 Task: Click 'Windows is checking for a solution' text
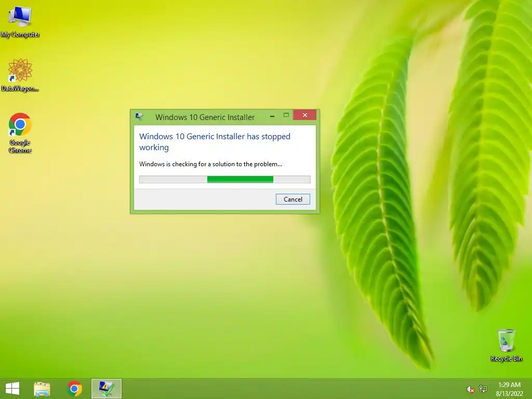click(210, 164)
